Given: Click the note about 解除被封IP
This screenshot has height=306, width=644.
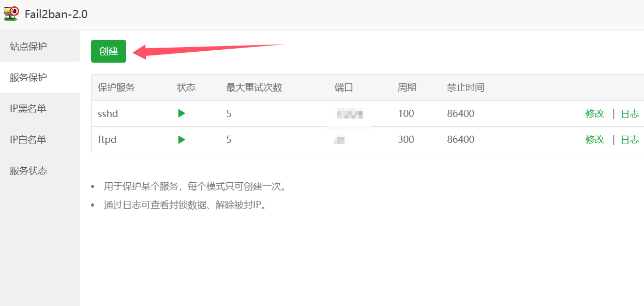Looking at the screenshot, I should [186, 205].
